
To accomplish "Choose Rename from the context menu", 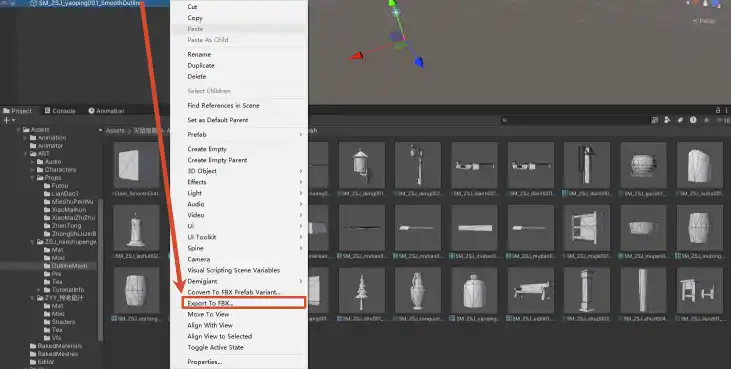I will [239, 55].
